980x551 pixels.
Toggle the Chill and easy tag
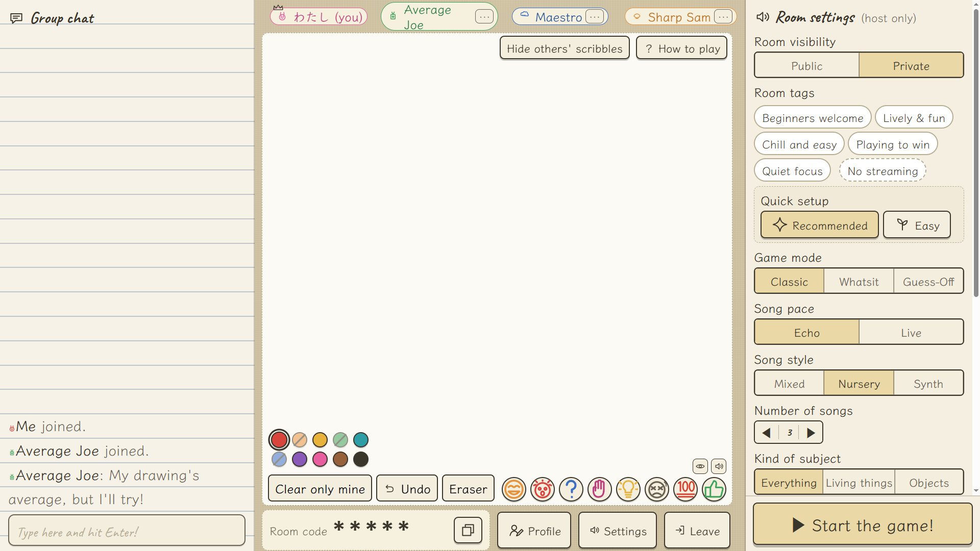coord(799,144)
